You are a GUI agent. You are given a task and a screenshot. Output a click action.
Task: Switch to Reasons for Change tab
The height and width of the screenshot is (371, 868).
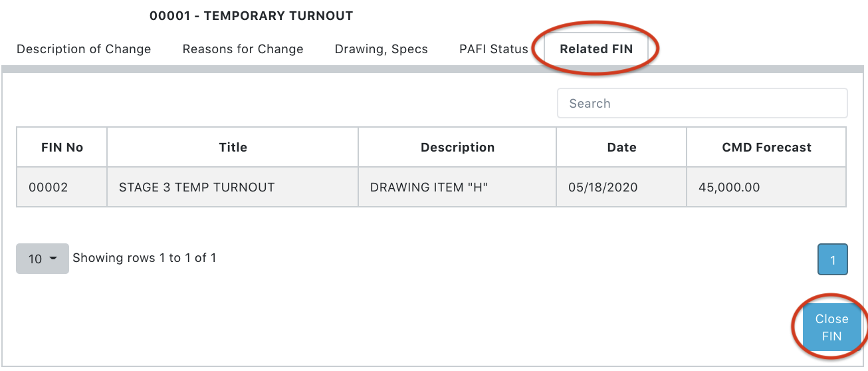243,49
